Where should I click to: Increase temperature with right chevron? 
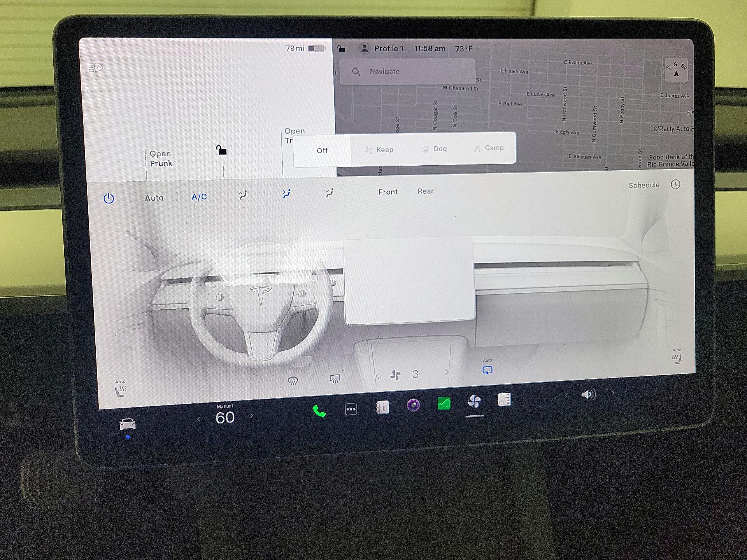[252, 416]
